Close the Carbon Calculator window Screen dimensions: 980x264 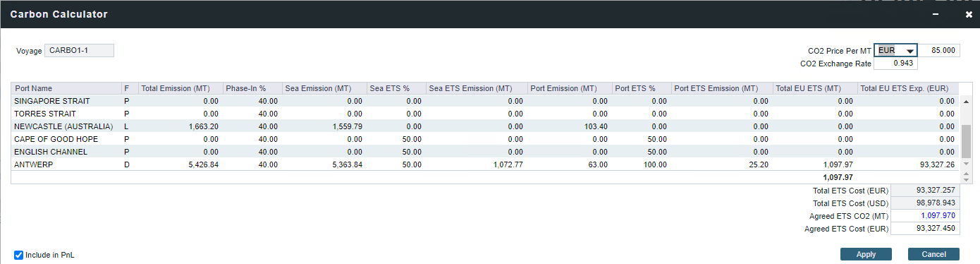click(969, 14)
